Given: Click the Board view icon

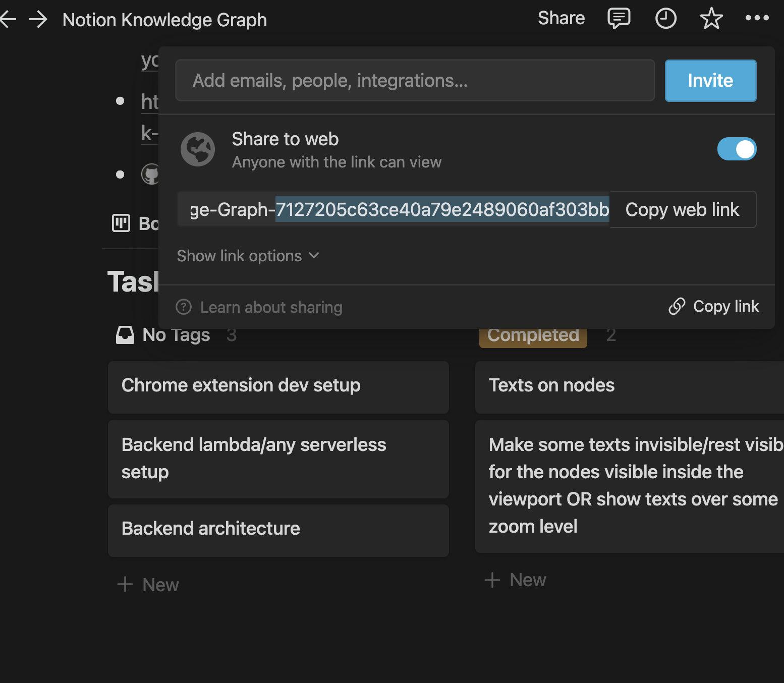Looking at the screenshot, I should click(x=121, y=223).
